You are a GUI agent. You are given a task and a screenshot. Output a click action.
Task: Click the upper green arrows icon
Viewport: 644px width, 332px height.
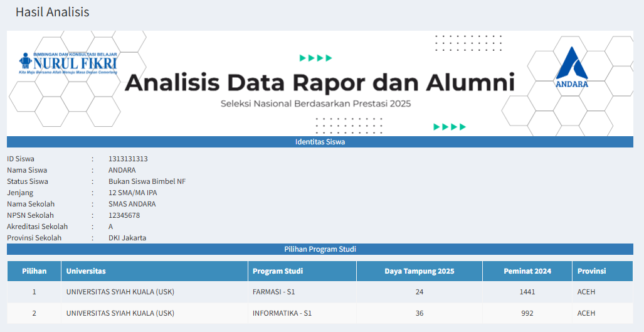click(315, 58)
